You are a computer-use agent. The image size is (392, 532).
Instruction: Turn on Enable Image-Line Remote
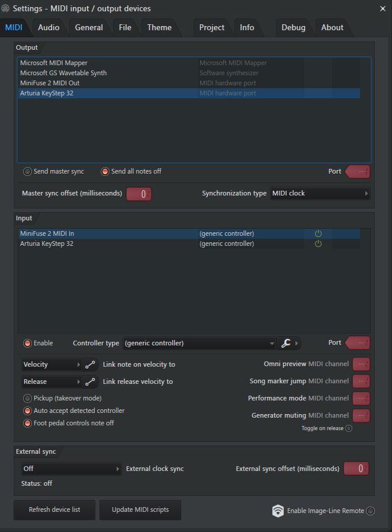pyautogui.click(x=370, y=511)
